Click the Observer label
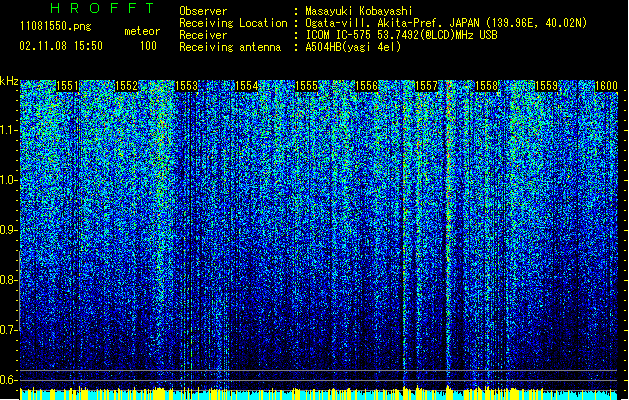The image size is (629, 400). click(203, 11)
